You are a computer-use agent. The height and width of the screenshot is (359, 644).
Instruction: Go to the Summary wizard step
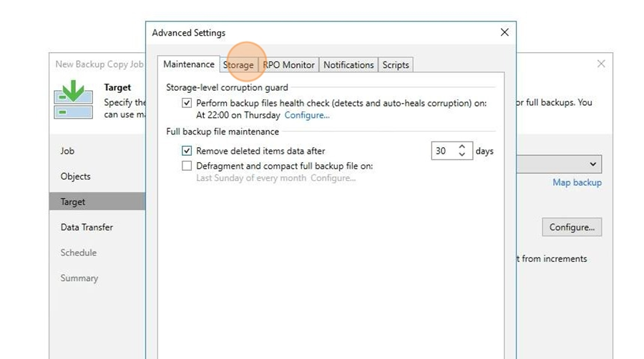[x=79, y=278]
